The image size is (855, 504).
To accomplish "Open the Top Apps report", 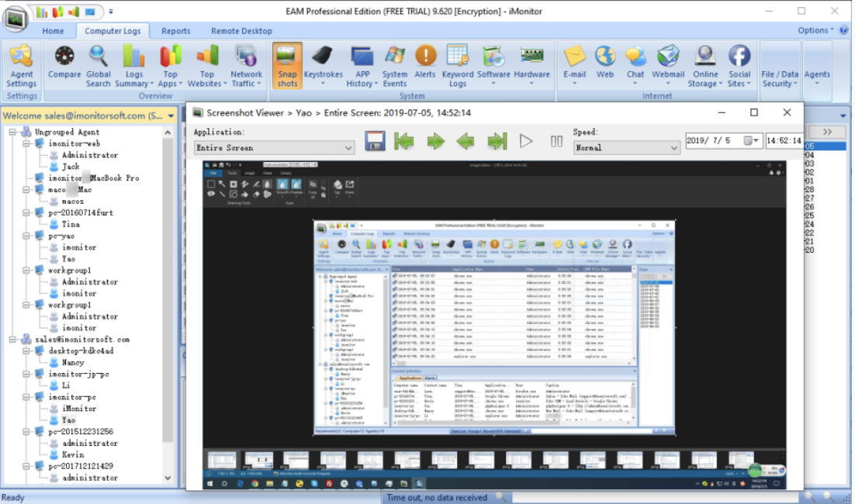I will [170, 67].
